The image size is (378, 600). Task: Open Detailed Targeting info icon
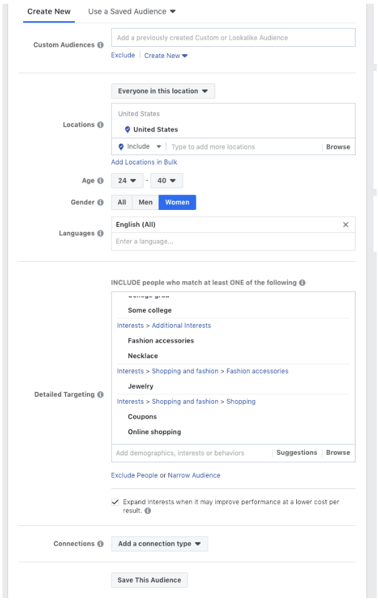pyautogui.click(x=100, y=395)
